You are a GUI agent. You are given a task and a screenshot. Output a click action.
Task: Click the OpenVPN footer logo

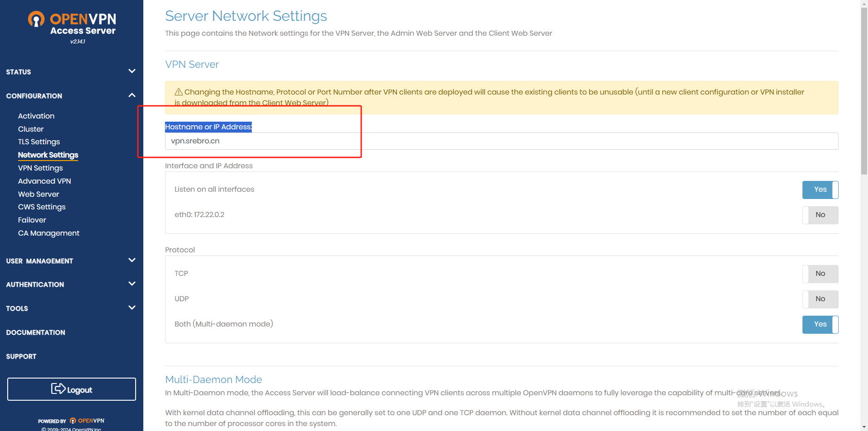(x=87, y=421)
